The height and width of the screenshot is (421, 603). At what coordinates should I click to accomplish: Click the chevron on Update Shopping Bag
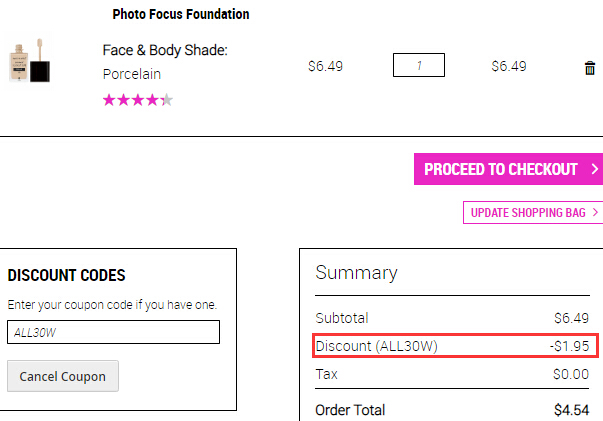[595, 212]
